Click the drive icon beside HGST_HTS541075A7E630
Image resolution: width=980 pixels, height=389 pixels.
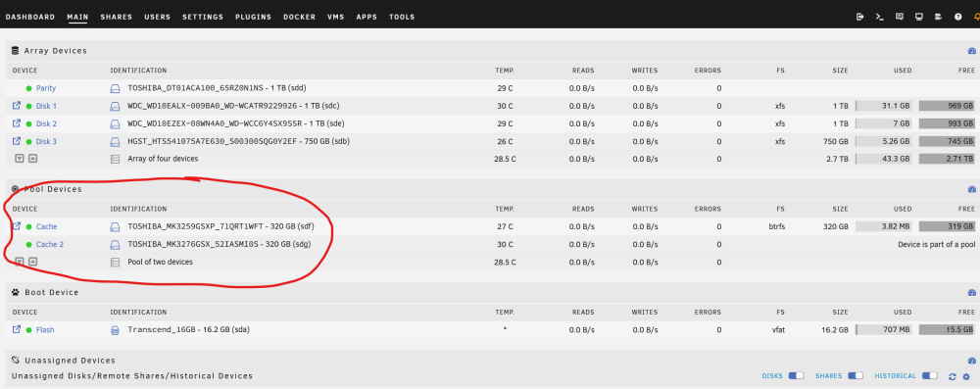[x=115, y=141]
